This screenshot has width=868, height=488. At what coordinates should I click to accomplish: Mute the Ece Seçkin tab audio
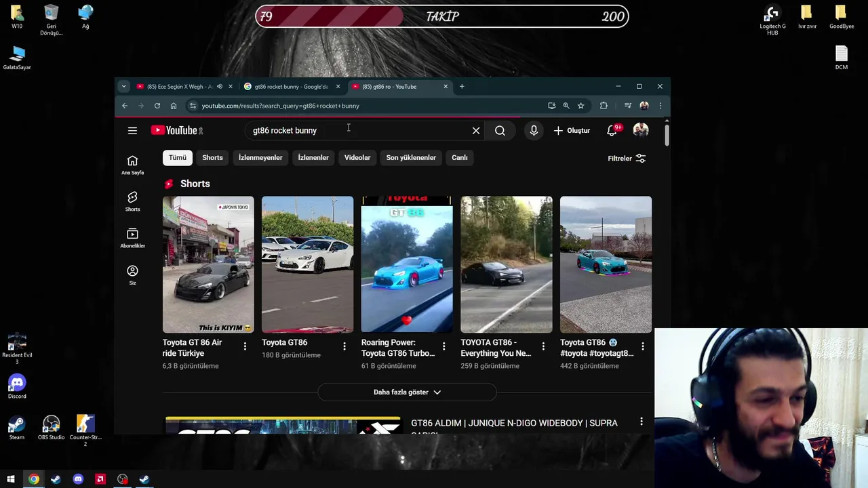[219, 86]
